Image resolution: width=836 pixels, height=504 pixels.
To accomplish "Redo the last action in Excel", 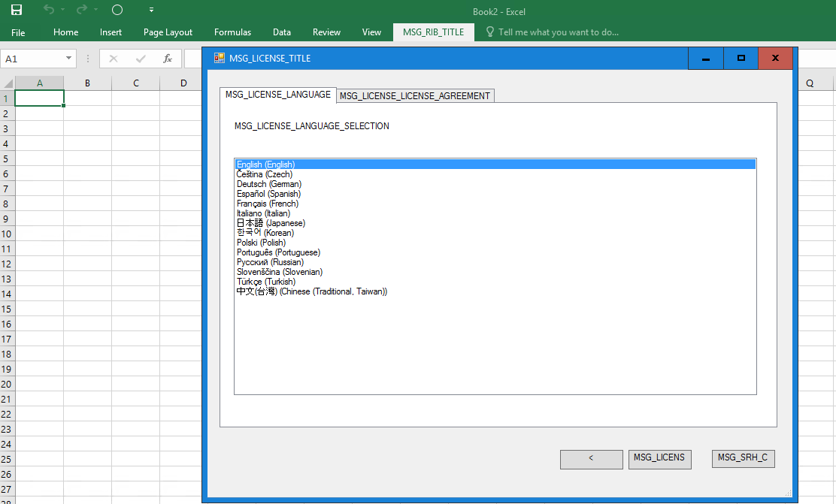I will pyautogui.click(x=82, y=10).
